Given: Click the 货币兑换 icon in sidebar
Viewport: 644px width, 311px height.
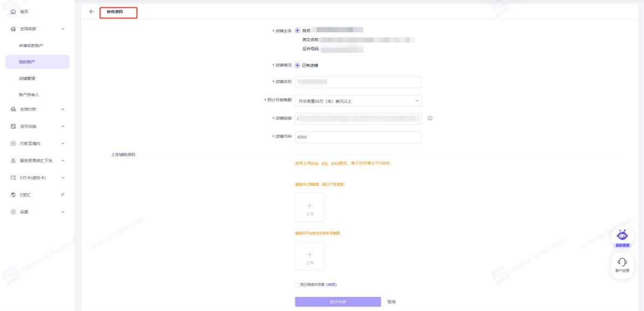Looking at the screenshot, I should click(13, 126).
